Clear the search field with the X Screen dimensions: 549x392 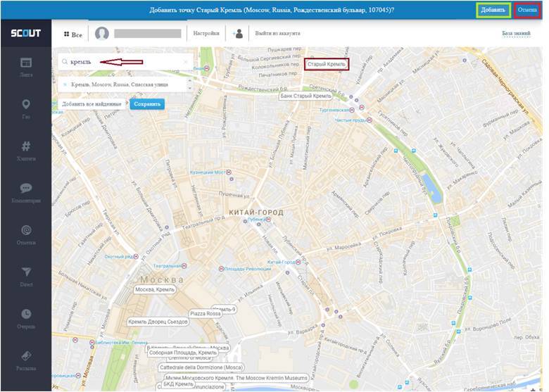(x=186, y=62)
